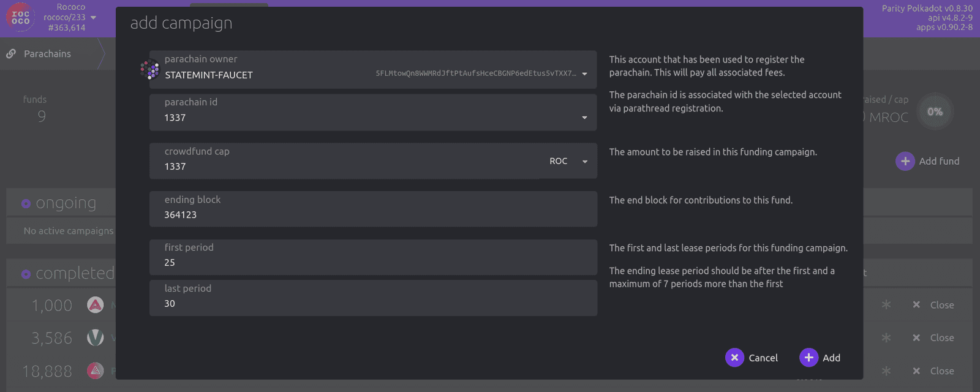Click the STATEMINT-FAUCET account identicon

[x=149, y=70]
